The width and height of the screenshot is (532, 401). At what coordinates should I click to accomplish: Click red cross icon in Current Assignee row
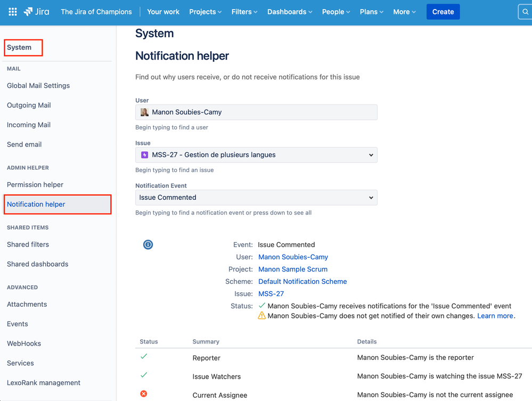[144, 394]
